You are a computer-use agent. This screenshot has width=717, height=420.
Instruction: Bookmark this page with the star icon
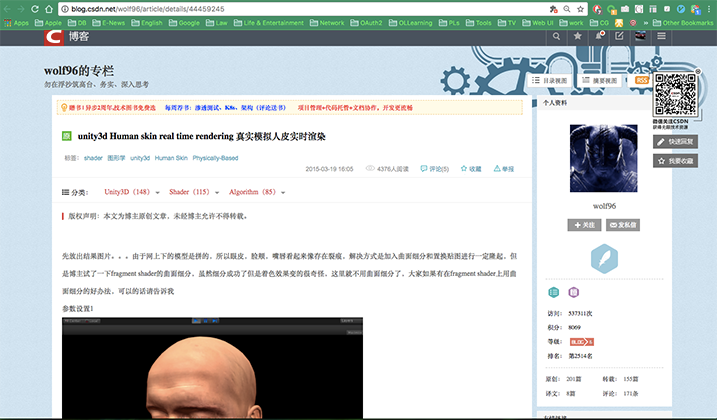(580, 9)
